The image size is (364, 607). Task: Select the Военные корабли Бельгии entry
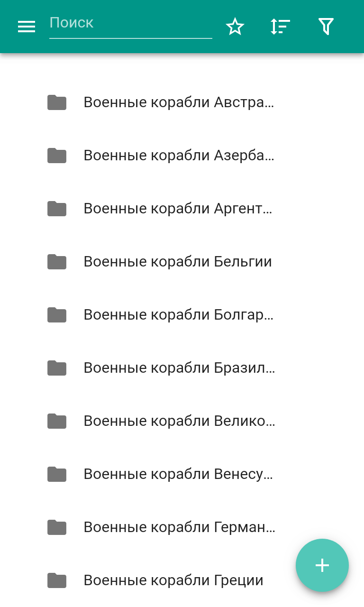178,262
